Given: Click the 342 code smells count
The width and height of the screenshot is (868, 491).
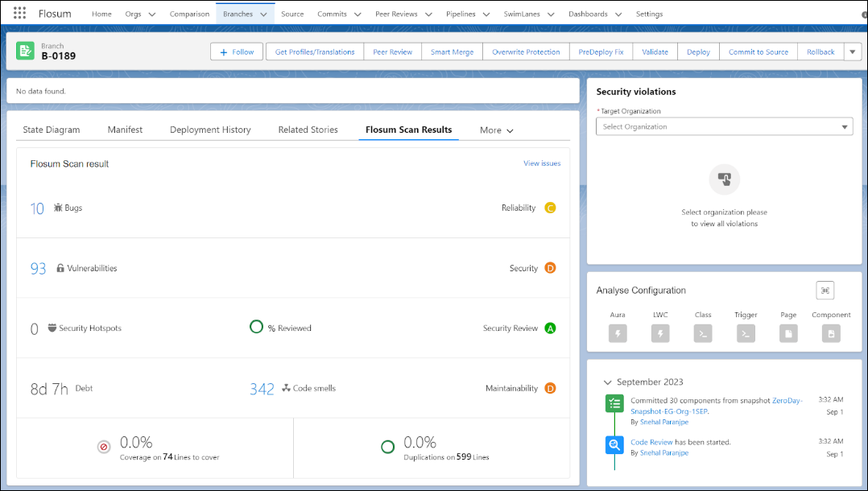Looking at the screenshot, I should point(262,389).
